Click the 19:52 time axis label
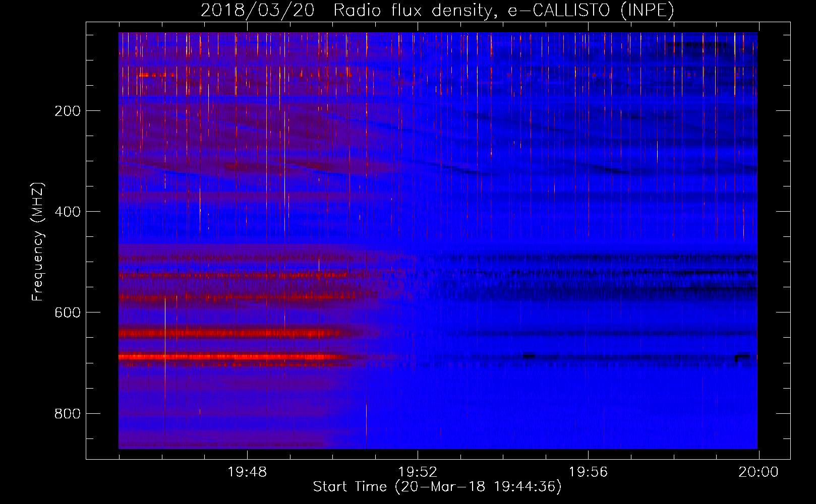This screenshot has width=816, height=504. [x=418, y=472]
